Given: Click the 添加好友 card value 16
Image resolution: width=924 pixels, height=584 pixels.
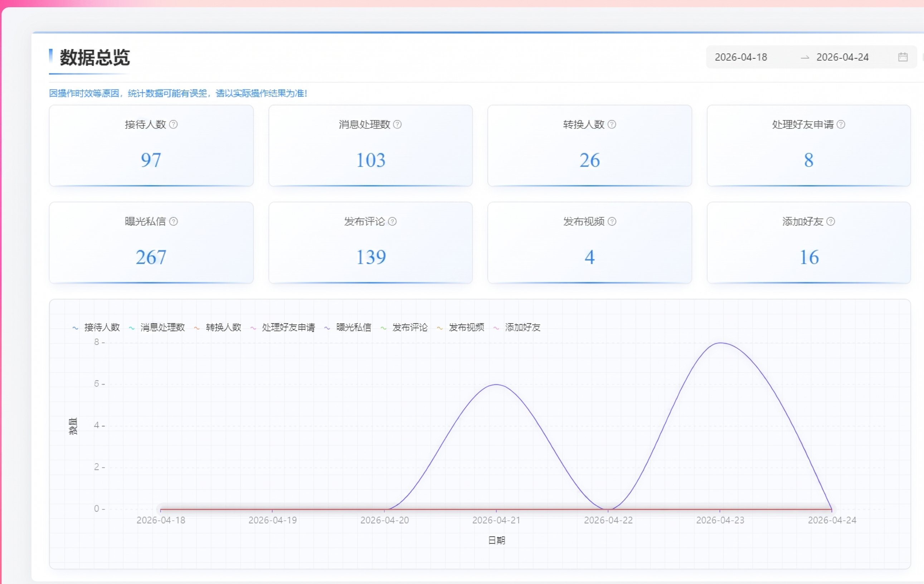Looking at the screenshot, I should point(809,257).
